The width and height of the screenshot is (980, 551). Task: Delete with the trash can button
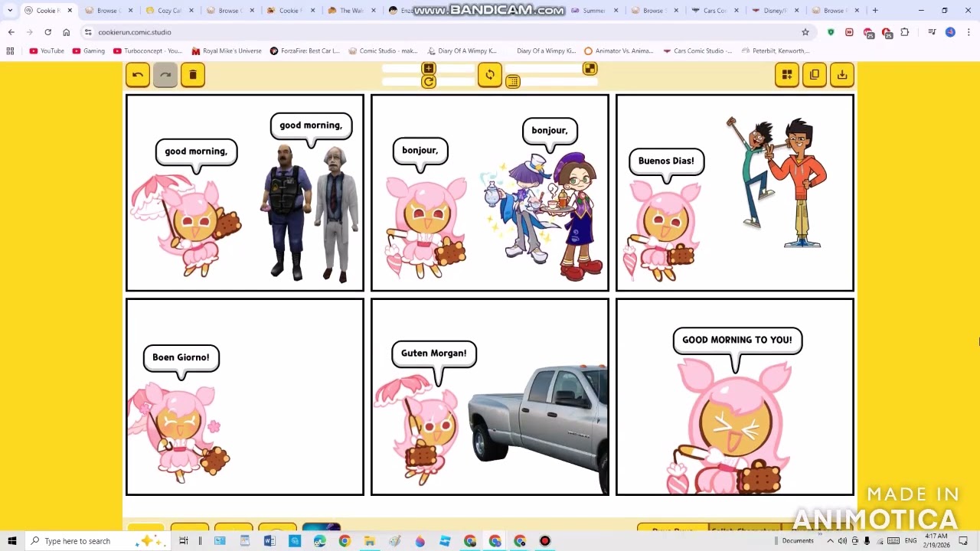tap(193, 74)
